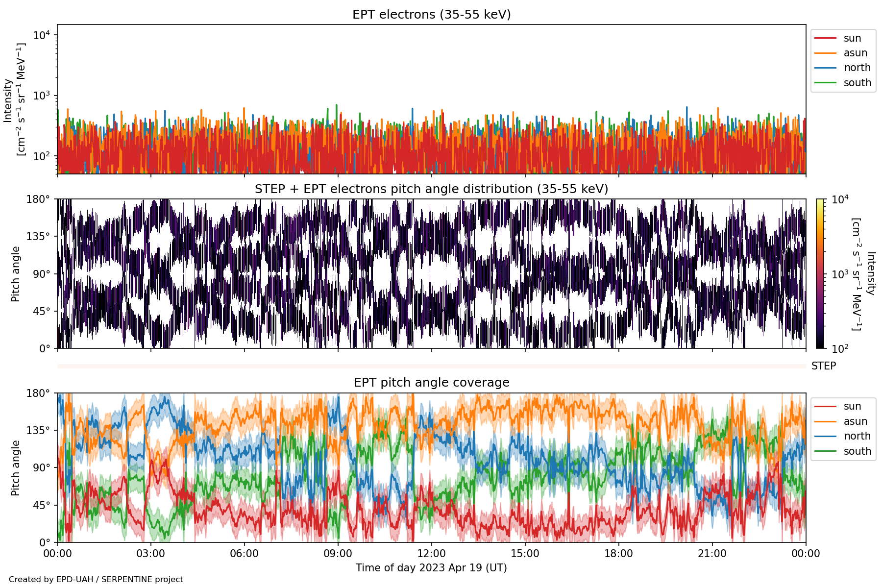Click the 90° tick on the middle plot
882x588 pixels.
pos(41,274)
